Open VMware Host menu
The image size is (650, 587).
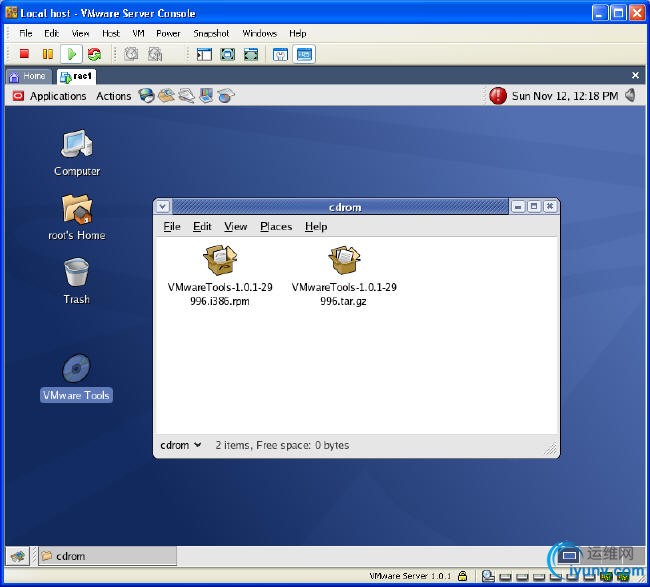(x=111, y=34)
